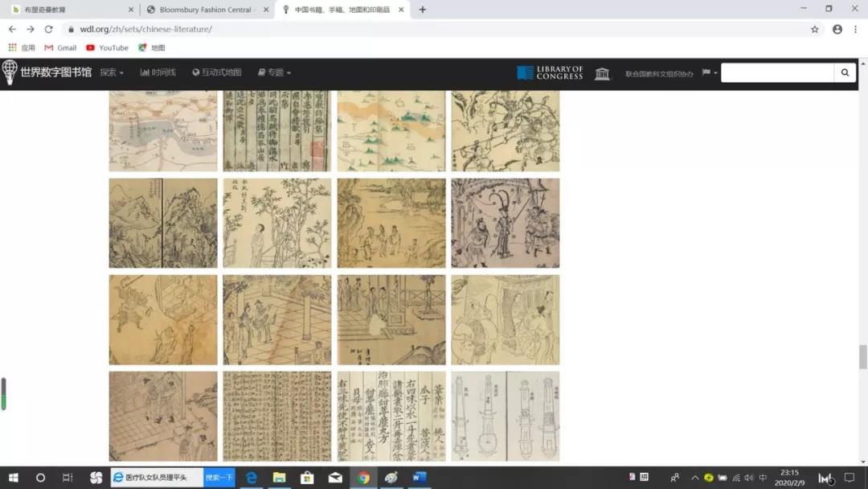The width and height of the screenshot is (868, 489).
Task: Reload the page with the refresh icon
Action: 48,29
